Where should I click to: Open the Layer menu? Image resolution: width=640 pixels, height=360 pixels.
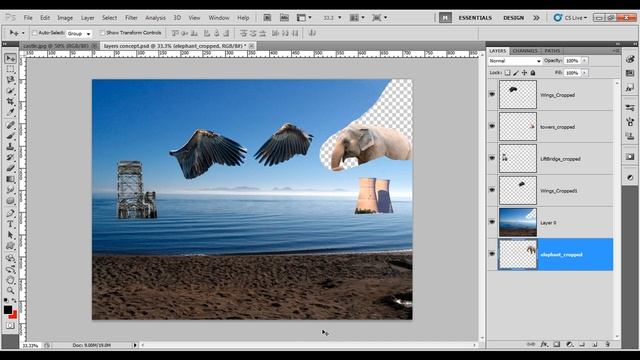87,18
